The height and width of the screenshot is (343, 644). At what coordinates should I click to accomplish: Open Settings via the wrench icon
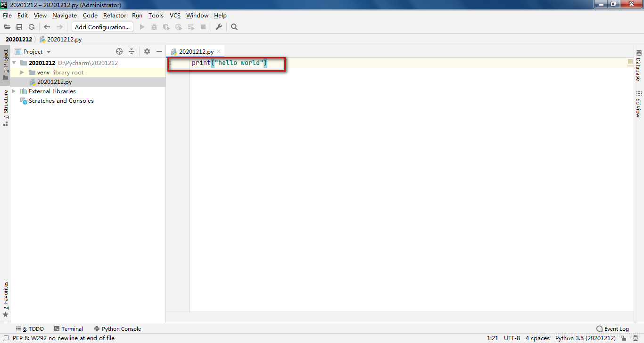219,27
